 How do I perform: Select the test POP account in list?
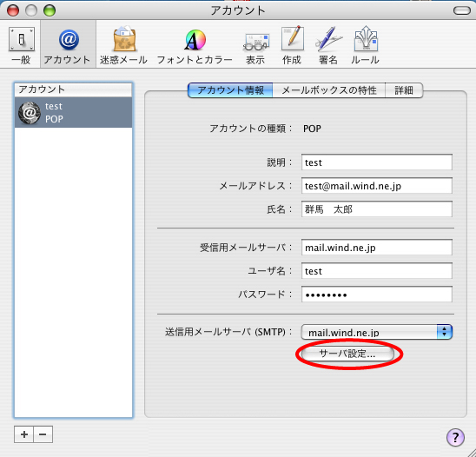click(x=74, y=112)
